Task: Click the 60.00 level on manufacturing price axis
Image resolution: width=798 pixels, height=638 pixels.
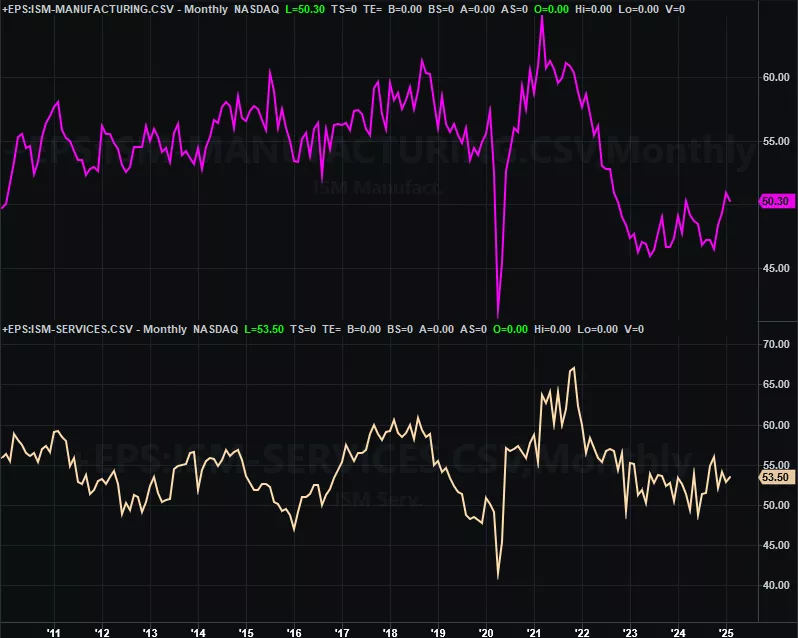Action: point(776,77)
